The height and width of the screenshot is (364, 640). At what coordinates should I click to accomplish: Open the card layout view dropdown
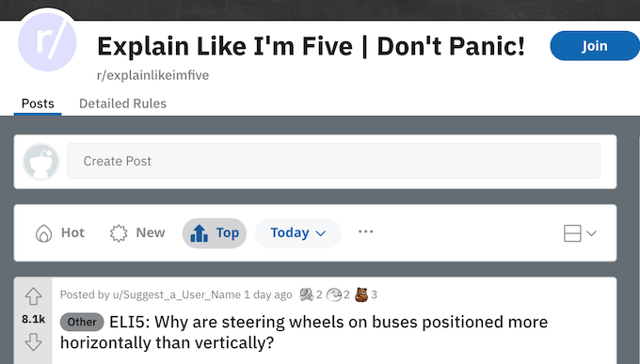(x=580, y=233)
